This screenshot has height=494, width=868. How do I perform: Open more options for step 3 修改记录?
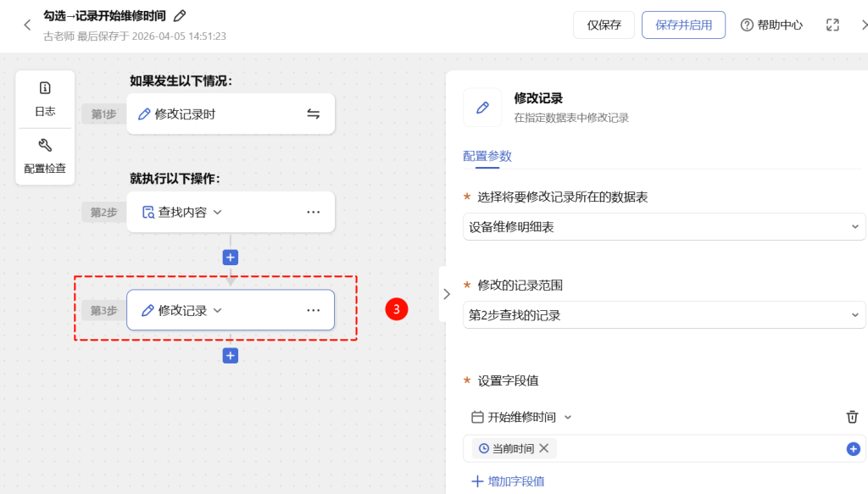[314, 310]
